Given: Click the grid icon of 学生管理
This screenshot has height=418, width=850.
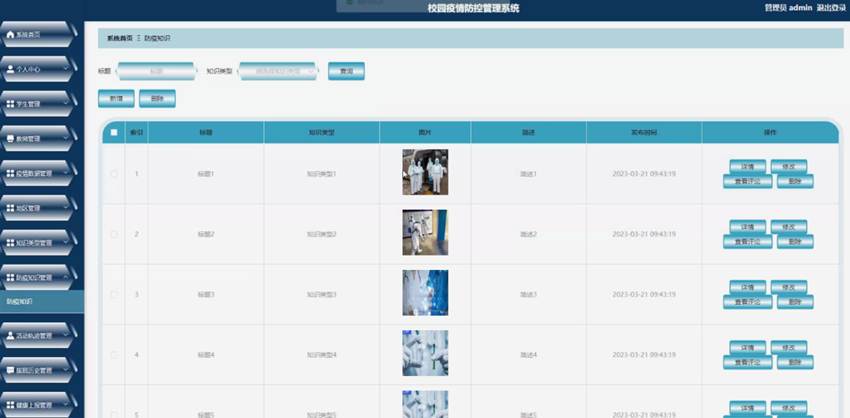Looking at the screenshot, I should 10,104.
